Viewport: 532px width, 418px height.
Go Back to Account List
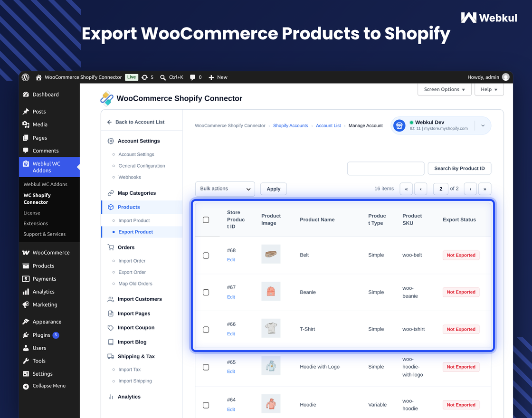coord(140,122)
